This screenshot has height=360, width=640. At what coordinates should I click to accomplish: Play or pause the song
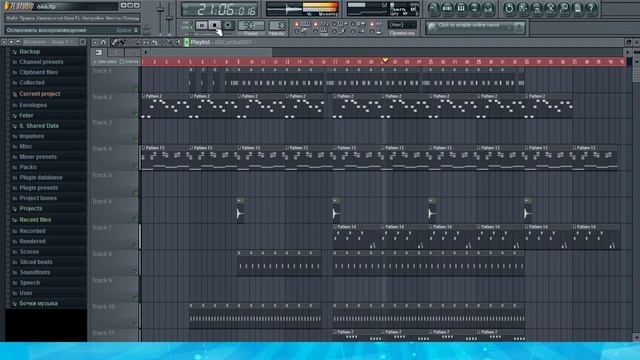pos(202,25)
